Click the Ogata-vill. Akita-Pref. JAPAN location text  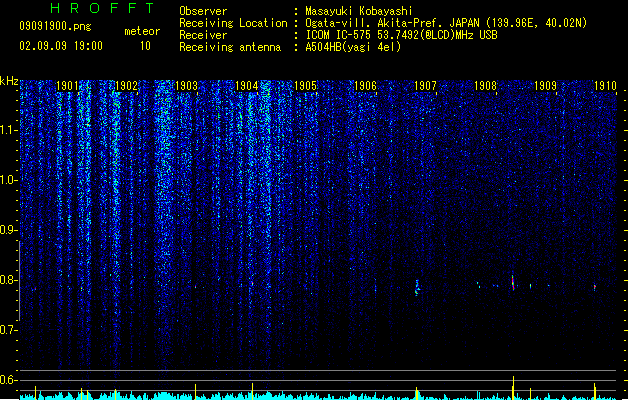446,23
